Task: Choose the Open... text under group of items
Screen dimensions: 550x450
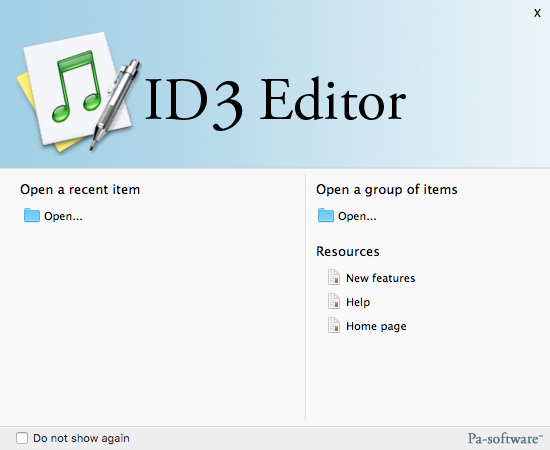Action: (x=357, y=216)
